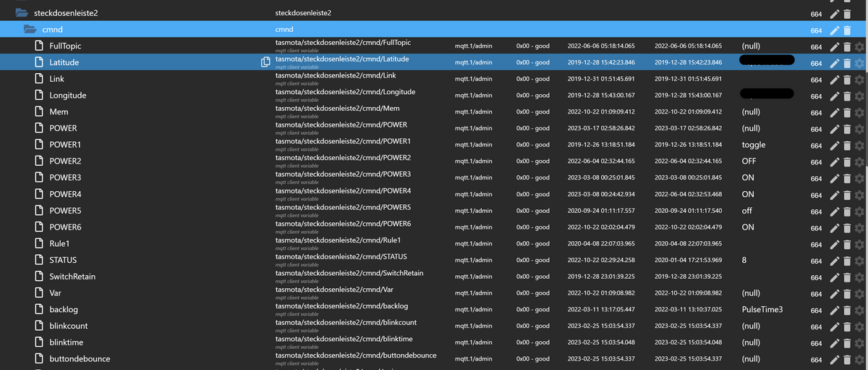Click the POWER1 value 'toggle'
868x370 pixels.
(x=753, y=145)
